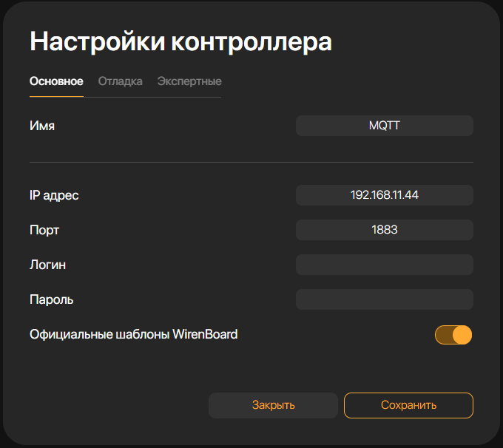
Task: Open the Экспертные tab
Action: (x=189, y=81)
